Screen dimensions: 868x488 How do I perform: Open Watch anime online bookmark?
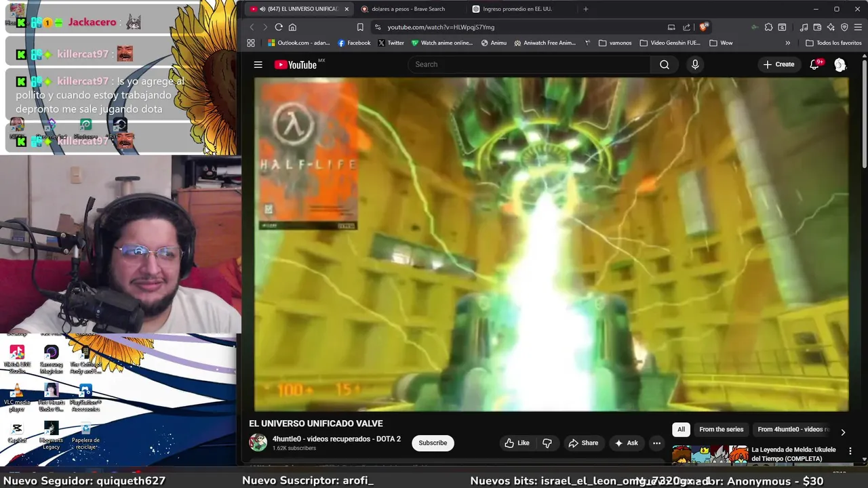(x=442, y=43)
